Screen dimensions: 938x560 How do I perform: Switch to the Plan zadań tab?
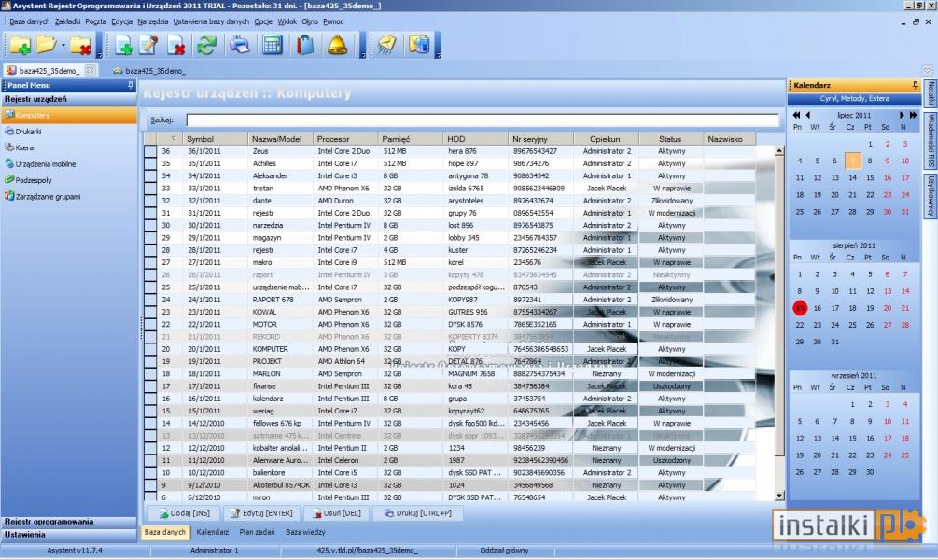tap(257, 532)
